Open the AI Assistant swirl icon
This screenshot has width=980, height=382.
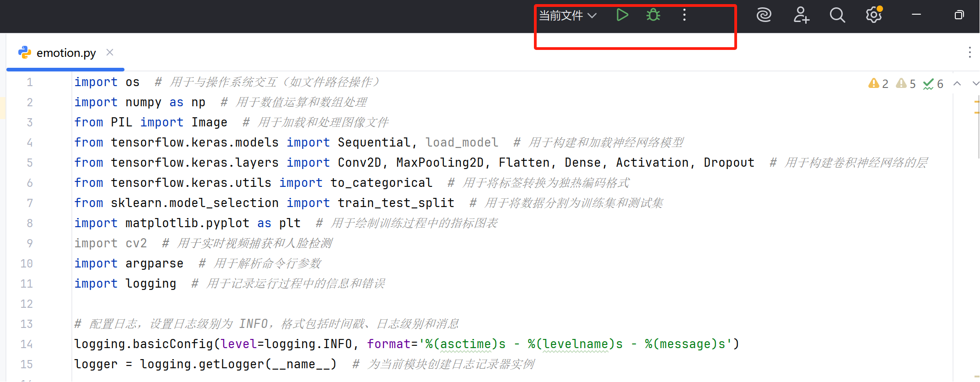coord(764,15)
